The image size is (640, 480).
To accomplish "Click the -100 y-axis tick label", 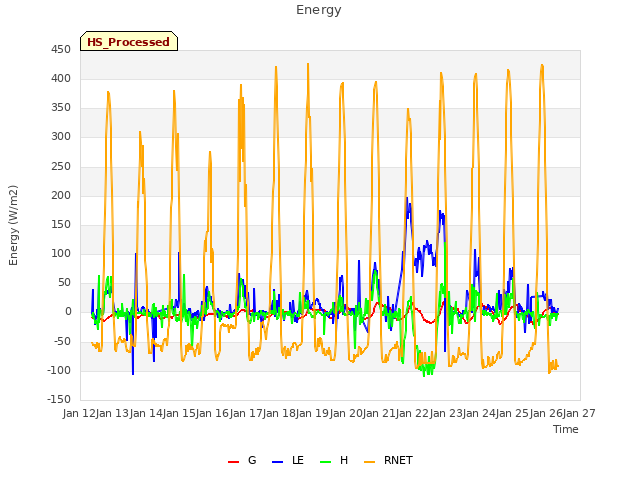I will (59, 370).
